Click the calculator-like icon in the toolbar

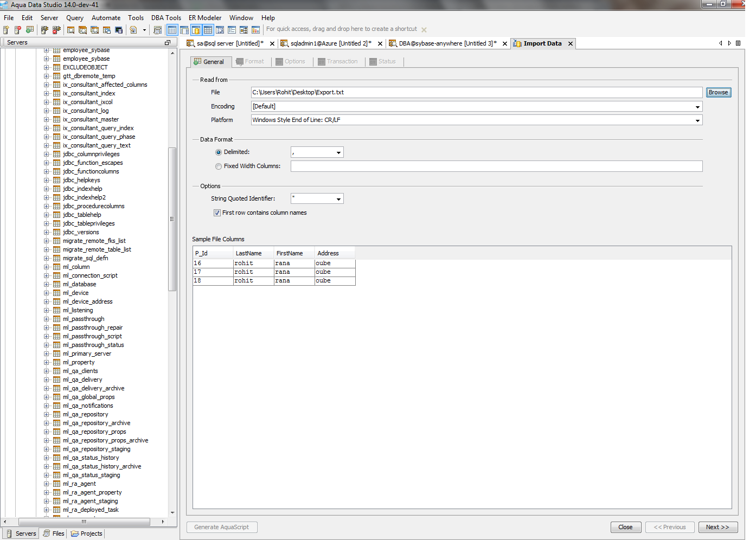tap(158, 30)
